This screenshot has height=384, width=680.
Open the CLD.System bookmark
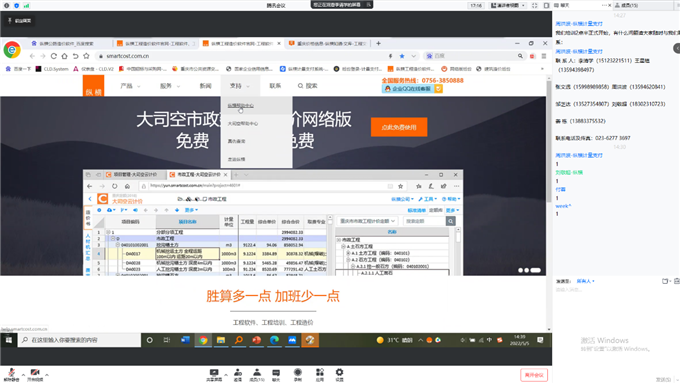[52, 69]
